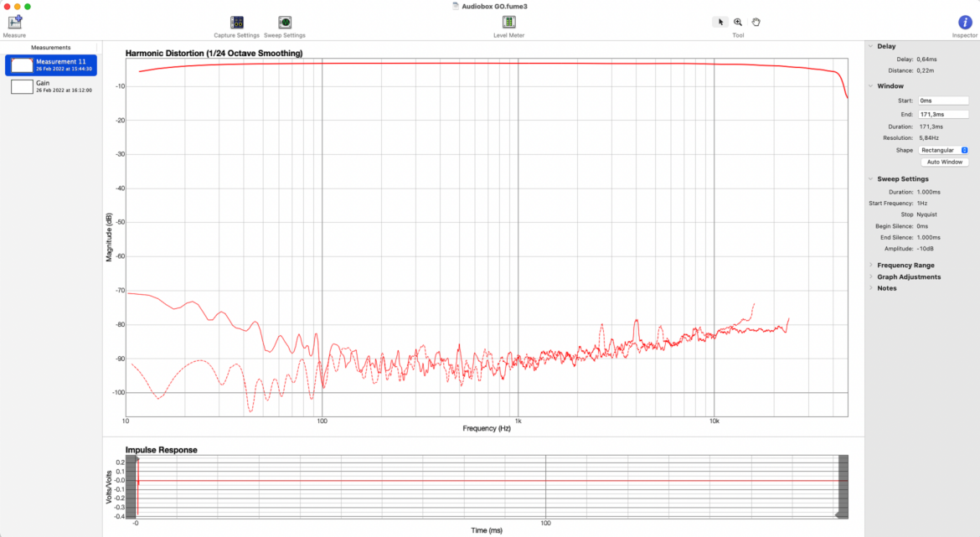The height and width of the screenshot is (537, 980).
Task: Select Measurement 11 in the list
Action: pos(50,65)
